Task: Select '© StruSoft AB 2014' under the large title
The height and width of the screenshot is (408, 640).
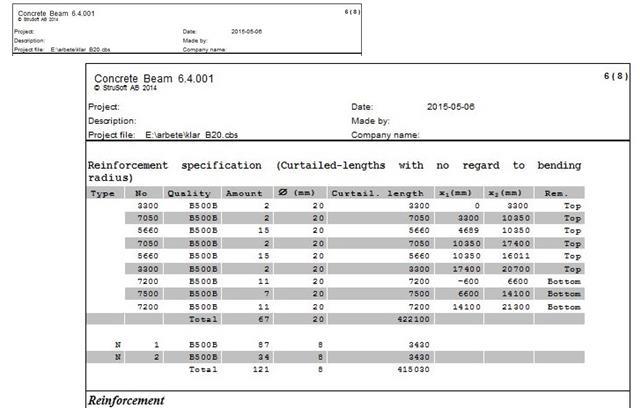Action: tap(126, 88)
